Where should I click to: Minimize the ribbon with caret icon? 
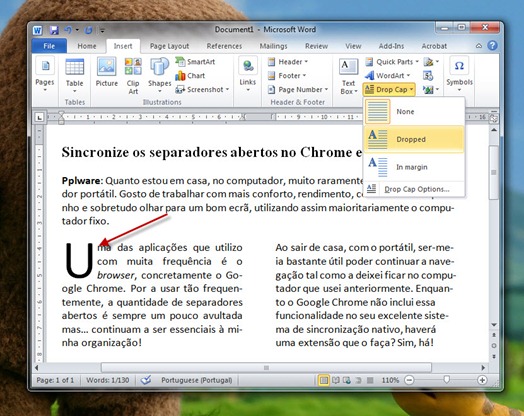pos(479,46)
